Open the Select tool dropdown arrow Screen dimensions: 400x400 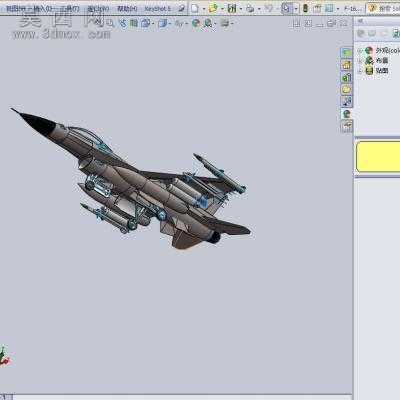[x=296, y=9]
